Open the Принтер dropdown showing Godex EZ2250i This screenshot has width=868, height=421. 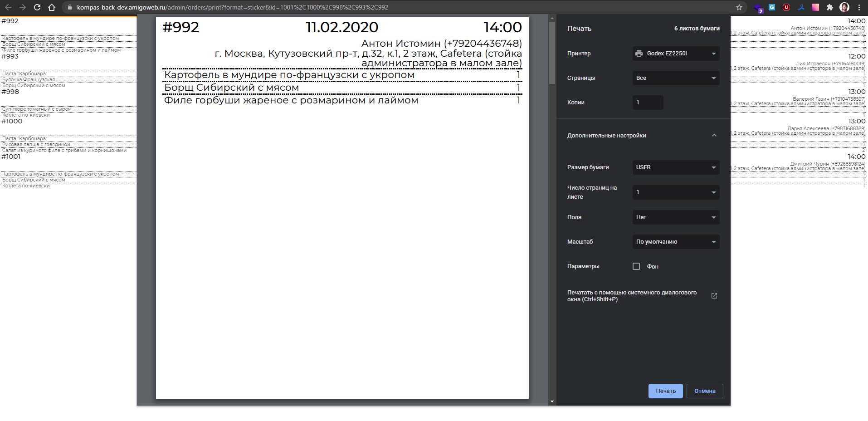point(676,54)
